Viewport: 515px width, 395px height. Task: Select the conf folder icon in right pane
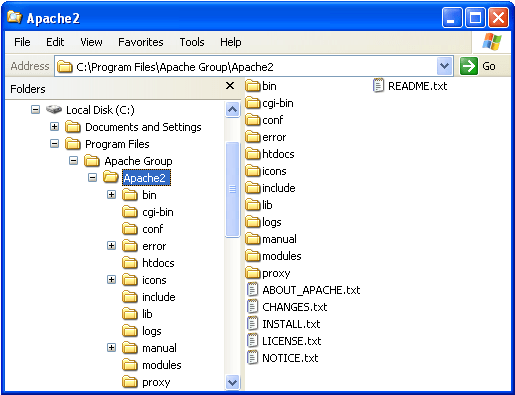253,120
